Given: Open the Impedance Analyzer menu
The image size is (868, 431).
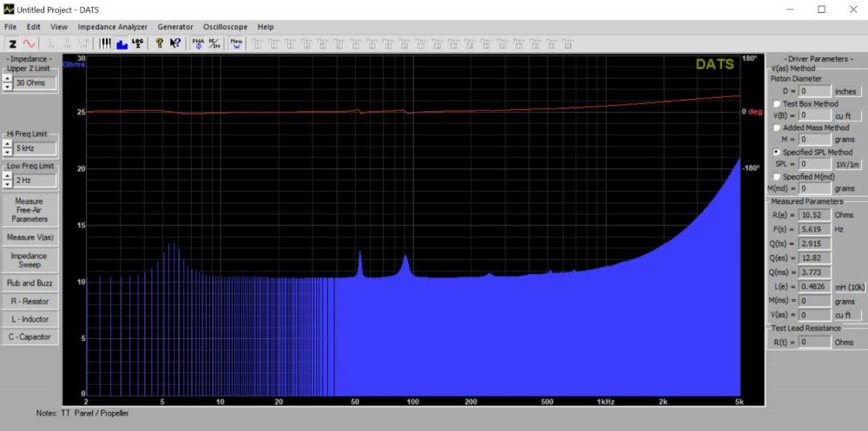Looking at the screenshot, I should point(112,27).
